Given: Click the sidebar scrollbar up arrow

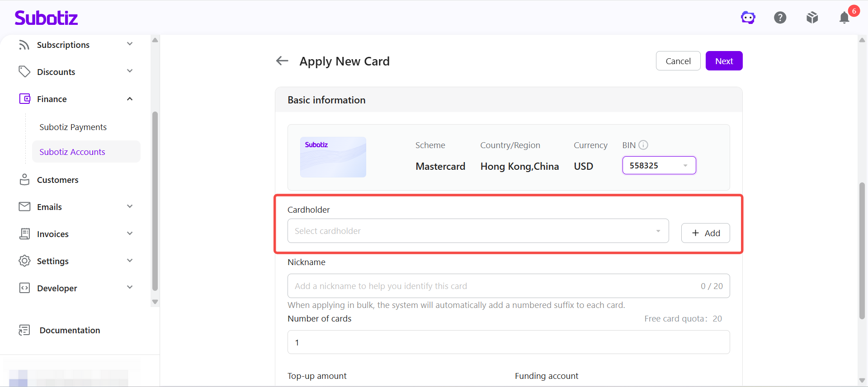Looking at the screenshot, I should (x=155, y=40).
